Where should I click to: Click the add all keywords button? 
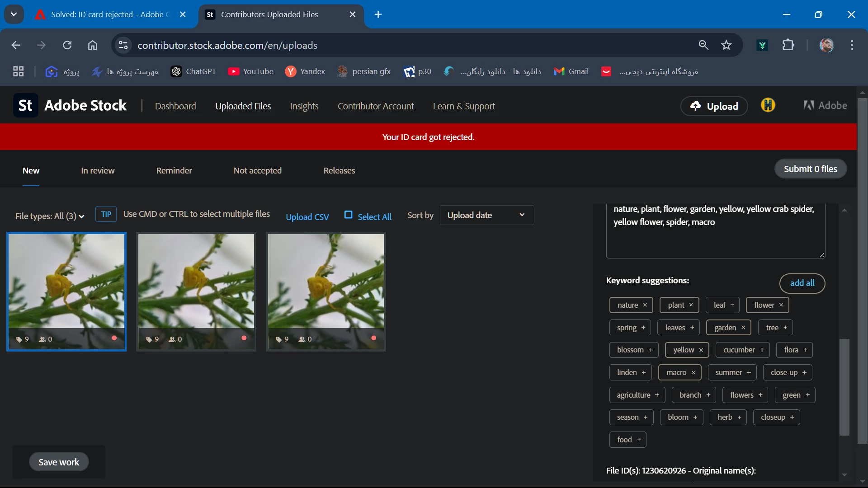point(802,283)
